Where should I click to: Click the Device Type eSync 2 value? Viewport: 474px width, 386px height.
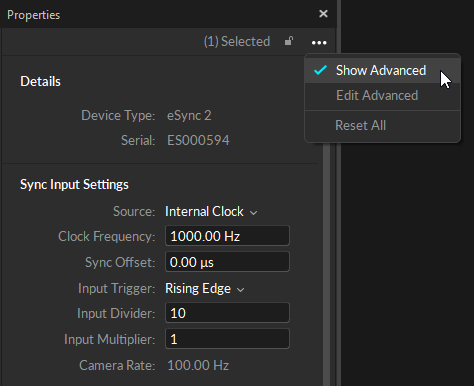(189, 116)
